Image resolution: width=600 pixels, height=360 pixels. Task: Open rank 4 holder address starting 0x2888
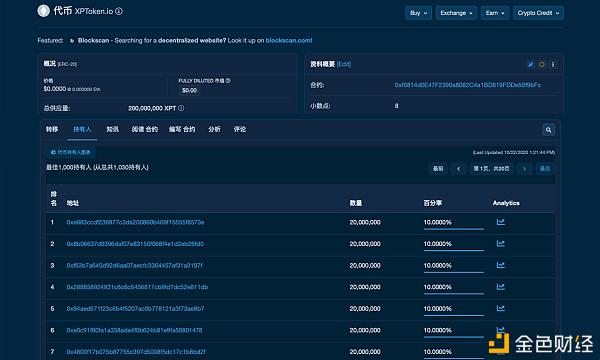pos(137,287)
